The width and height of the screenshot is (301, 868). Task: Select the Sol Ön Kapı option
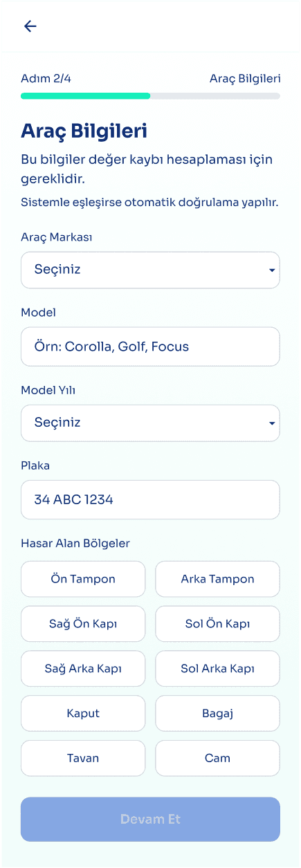click(217, 624)
